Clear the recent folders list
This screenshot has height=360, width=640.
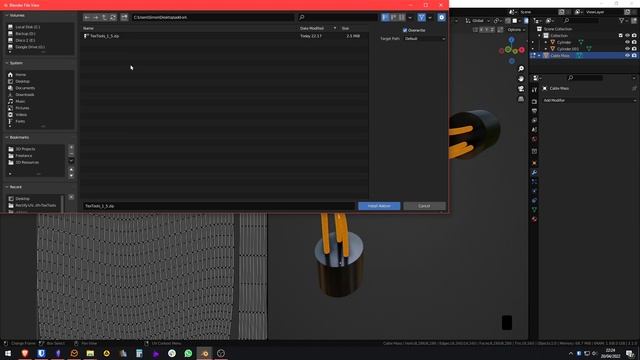coord(71,197)
